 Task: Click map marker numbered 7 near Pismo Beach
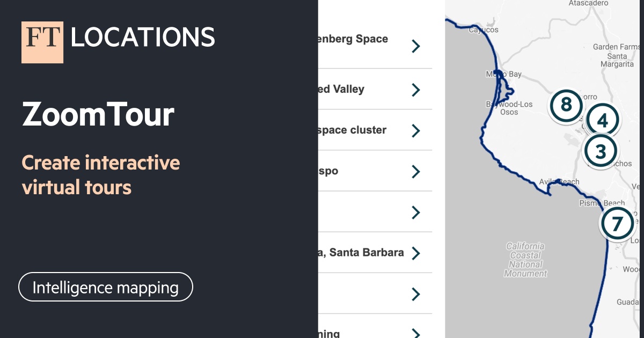[x=617, y=223]
